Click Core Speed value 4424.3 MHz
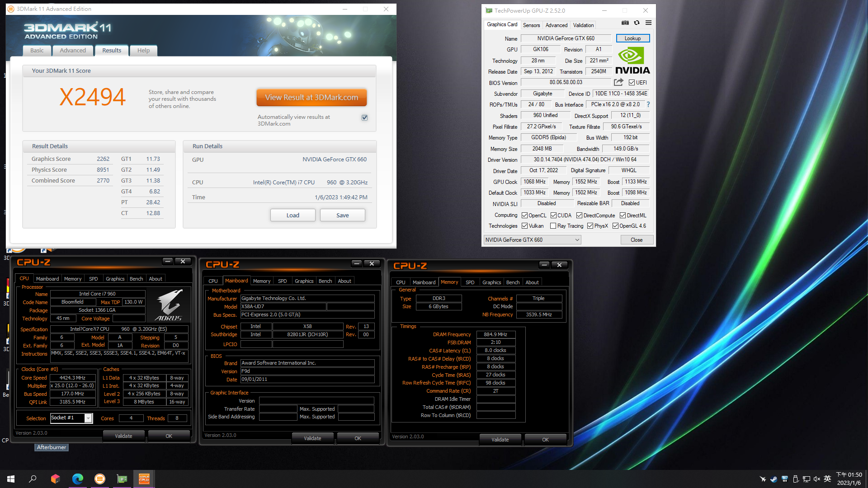 tap(73, 378)
